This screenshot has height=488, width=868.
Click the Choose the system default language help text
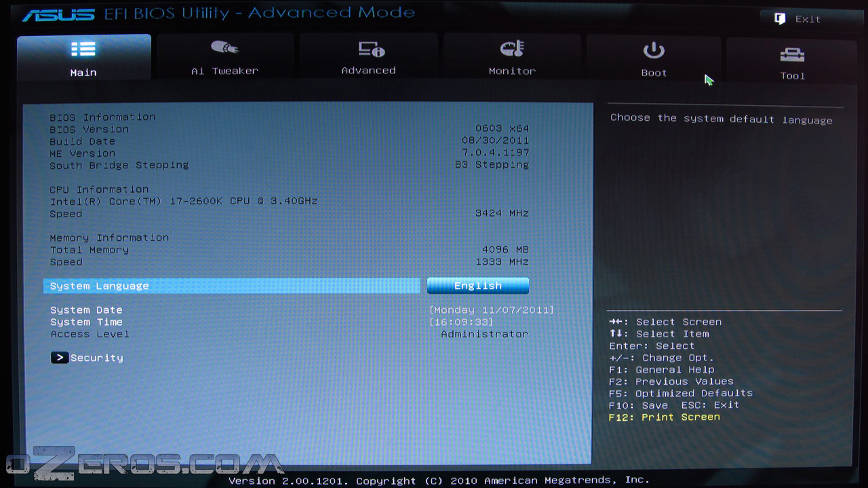pos(721,119)
